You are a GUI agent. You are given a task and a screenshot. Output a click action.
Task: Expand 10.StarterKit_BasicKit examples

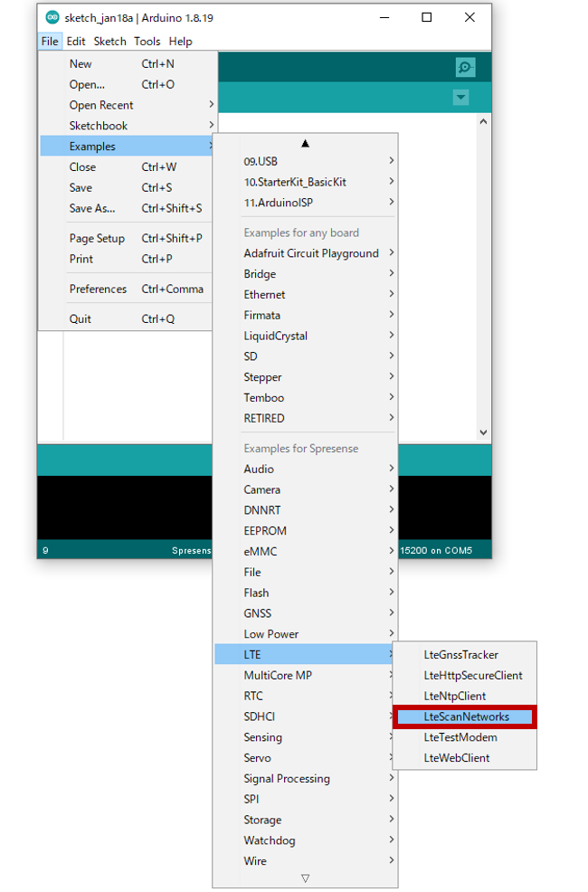pos(306,182)
